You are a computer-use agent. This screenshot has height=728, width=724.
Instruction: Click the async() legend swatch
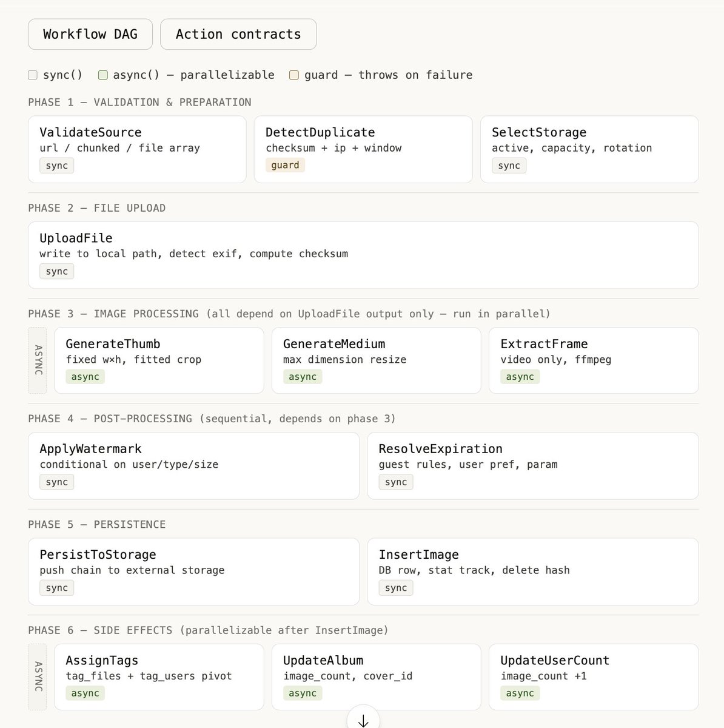[103, 75]
